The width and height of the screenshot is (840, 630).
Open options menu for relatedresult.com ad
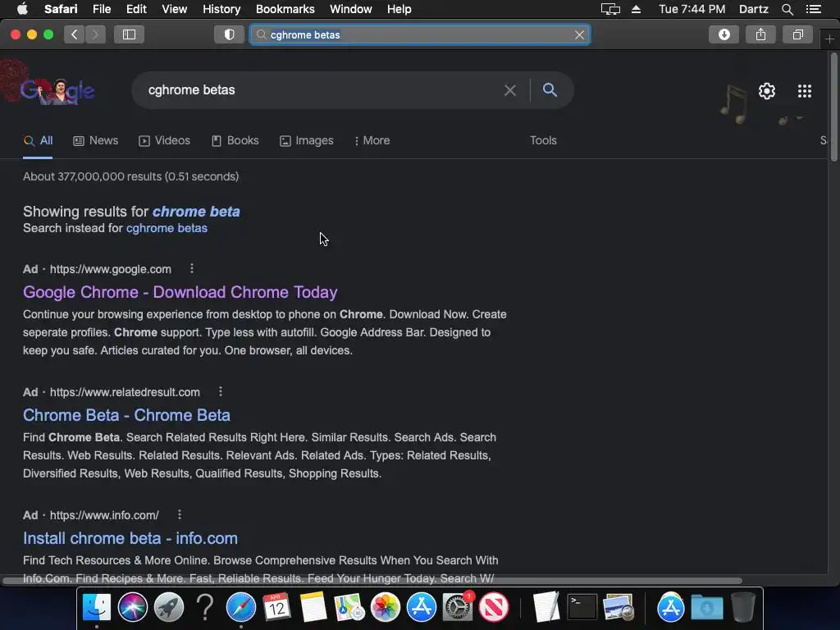tap(220, 391)
